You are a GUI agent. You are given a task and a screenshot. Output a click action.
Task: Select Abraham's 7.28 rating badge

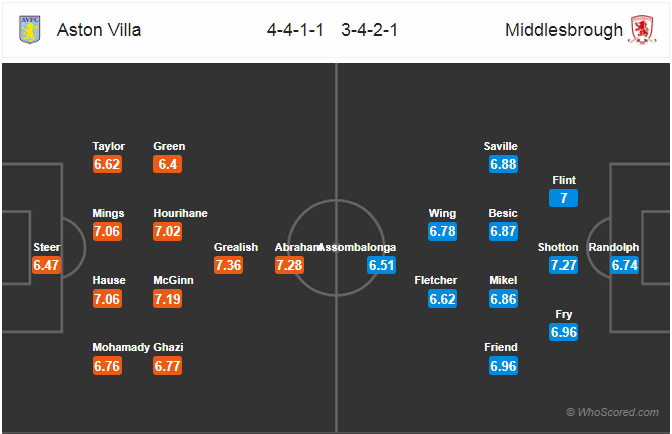289,265
